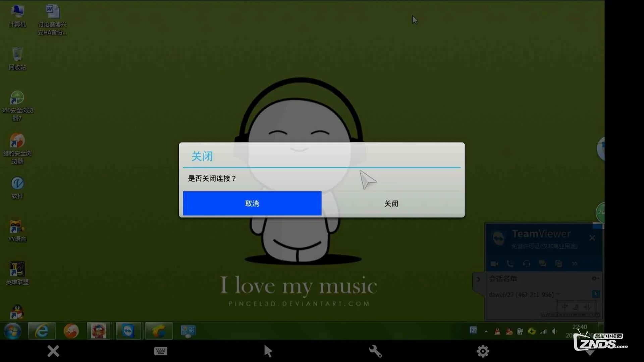Click the video camera icon in TeamViewer panel
Viewport: 644px width, 362px height.
click(x=494, y=264)
